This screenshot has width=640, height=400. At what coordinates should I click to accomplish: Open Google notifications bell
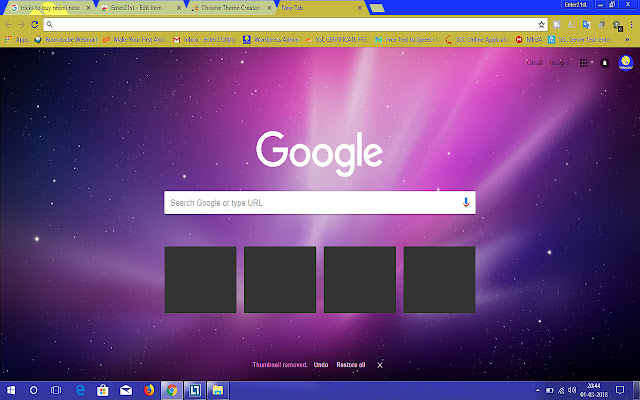click(604, 62)
